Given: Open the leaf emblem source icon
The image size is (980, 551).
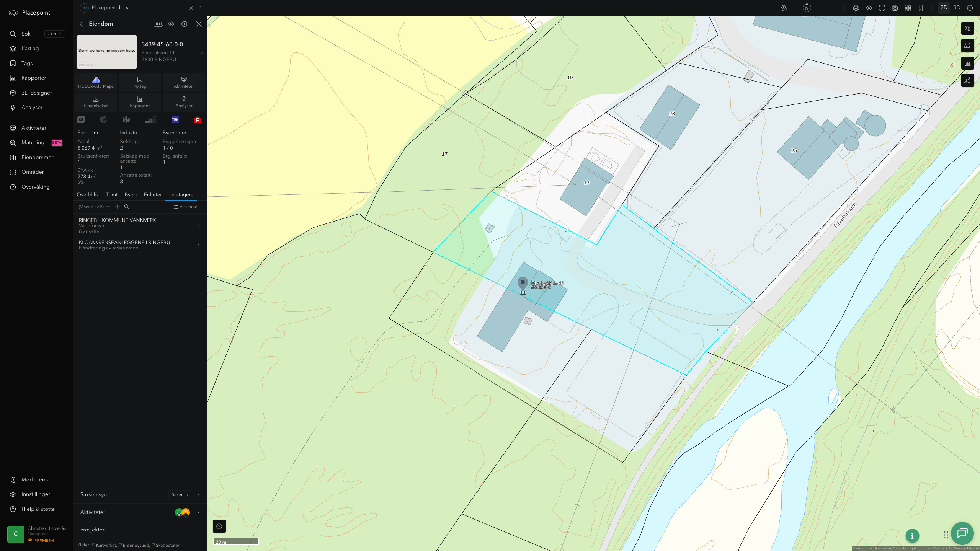Looking at the screenshot, I should coord(126,120).
